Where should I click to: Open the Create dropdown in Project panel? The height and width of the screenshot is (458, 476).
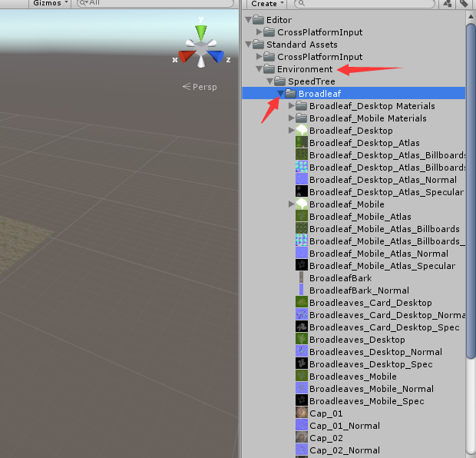(267, 4)
